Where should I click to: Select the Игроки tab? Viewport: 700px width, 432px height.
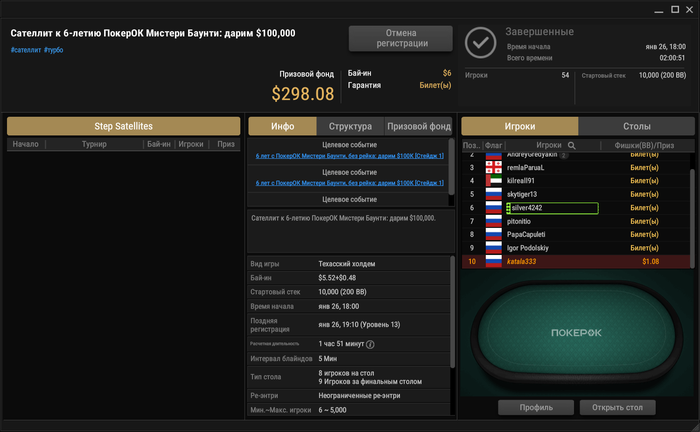(520, 126)
